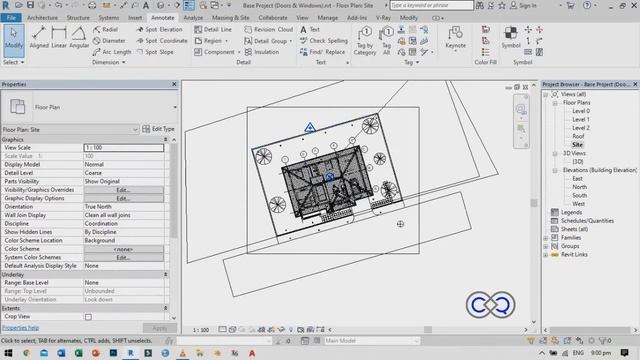
Task: Open the {3D} view
Action: pos(578,162)
